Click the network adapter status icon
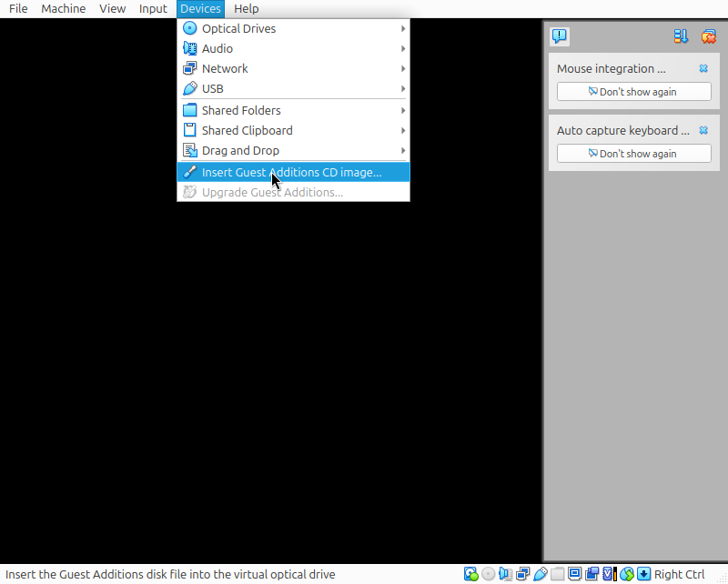This screenshot has width=728, height=584. click(x=523, y=574)
